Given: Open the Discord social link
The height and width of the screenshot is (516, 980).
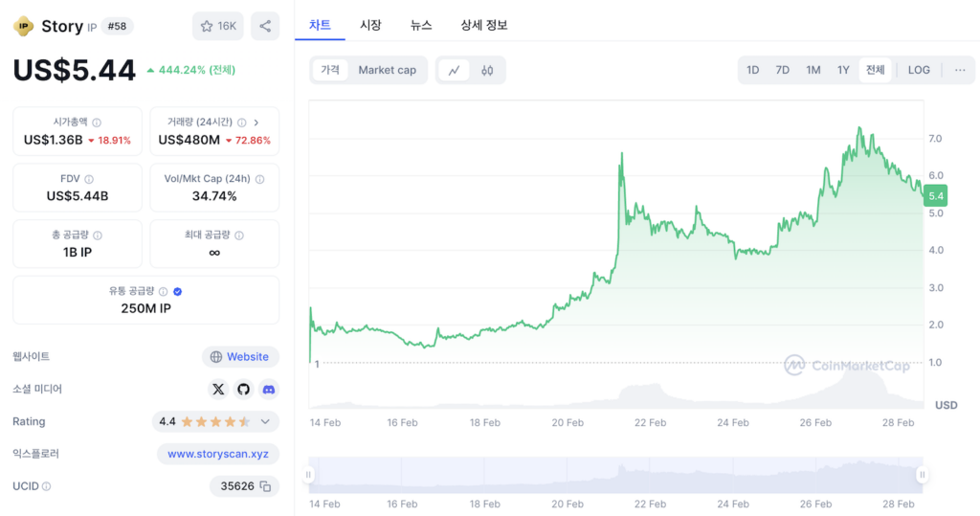Looking at the screenshot, I should point(269,389).
